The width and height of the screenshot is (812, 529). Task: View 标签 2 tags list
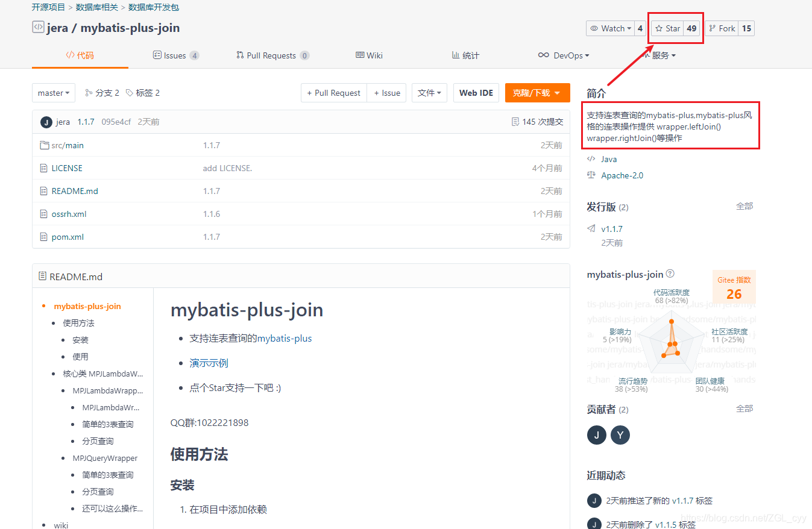pyautogui.click(x=143, y=93)
